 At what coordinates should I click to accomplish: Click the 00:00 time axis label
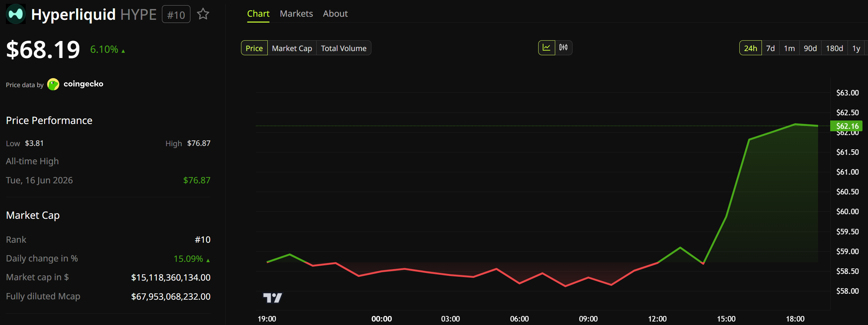381,319
